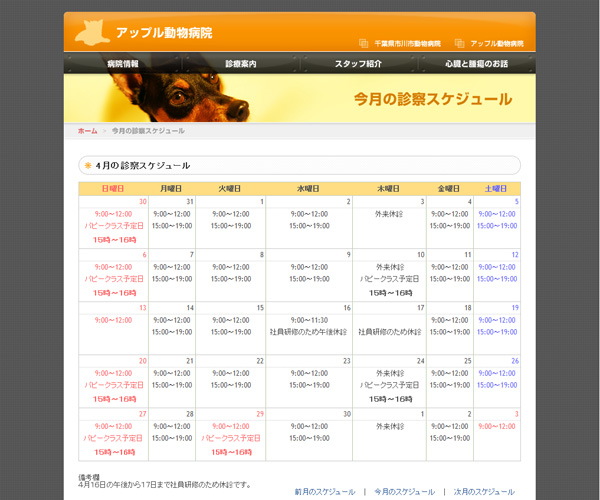Open the 診療案内 menu
The height and width of the screenshot is (500, 600).
241,64
